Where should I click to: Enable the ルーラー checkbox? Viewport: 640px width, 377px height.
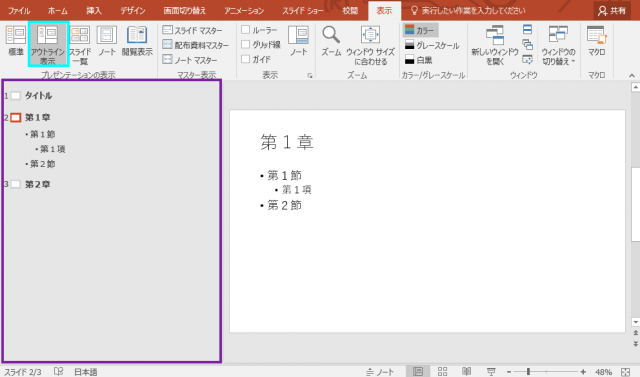[x=245, y=30]
